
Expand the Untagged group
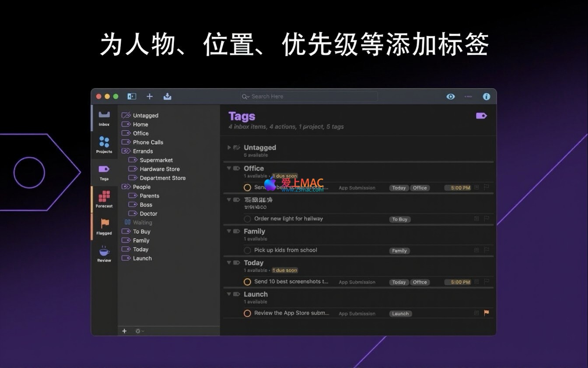pos(229,148)
